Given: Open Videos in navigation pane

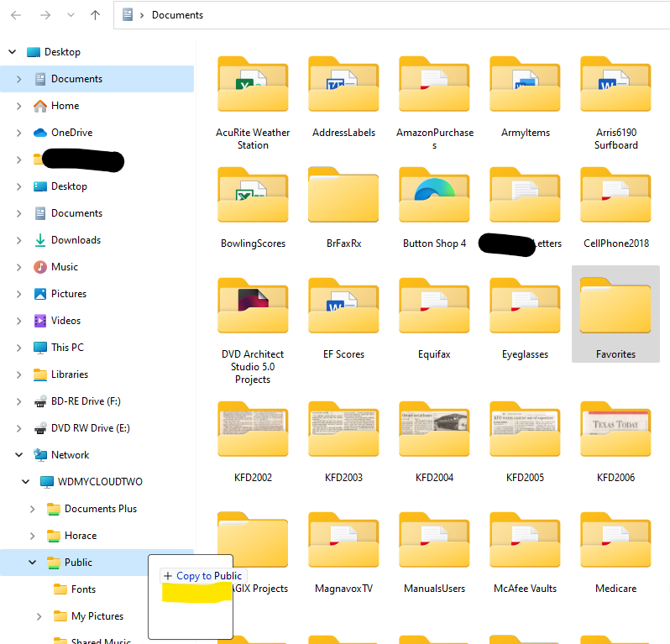Looking at the screenshot, I should [x=65, y=321].
